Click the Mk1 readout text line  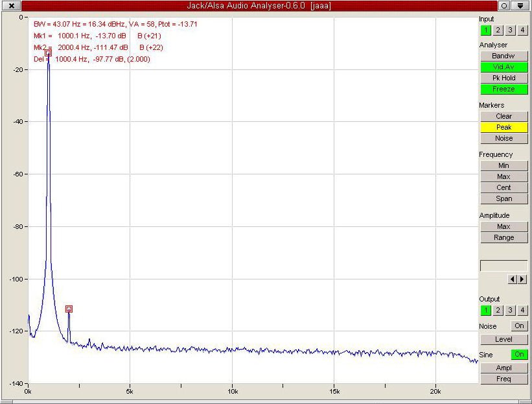[x=97, y=36]
